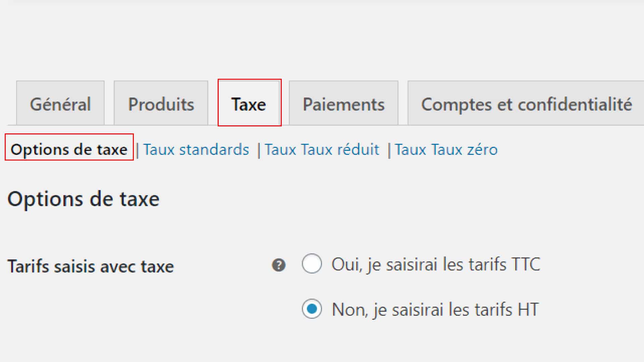Open the Taux Taux réduit link
Image resolution: width=644 pixels, height=362 pixels.
point(322,149)
